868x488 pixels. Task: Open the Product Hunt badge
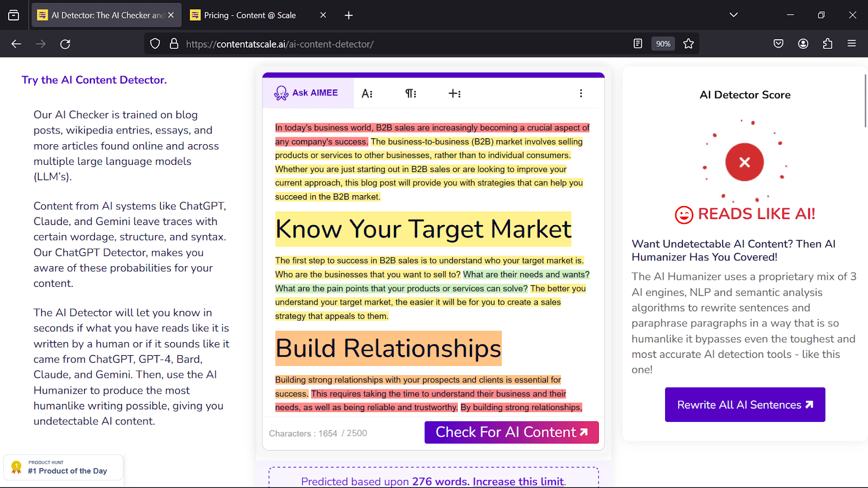63,467
